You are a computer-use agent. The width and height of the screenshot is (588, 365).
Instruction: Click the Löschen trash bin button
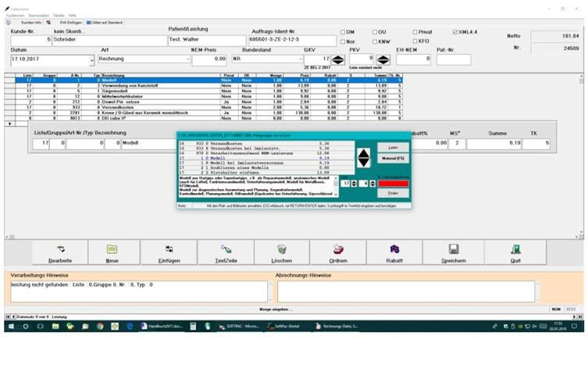pyautogui.click(x=282, y=253)
